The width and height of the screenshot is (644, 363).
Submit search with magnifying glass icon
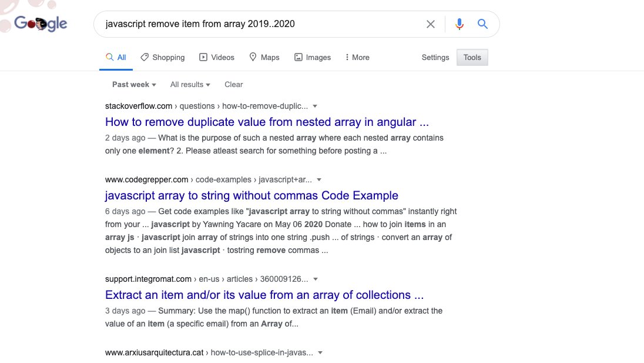click(x=482, y=24)
